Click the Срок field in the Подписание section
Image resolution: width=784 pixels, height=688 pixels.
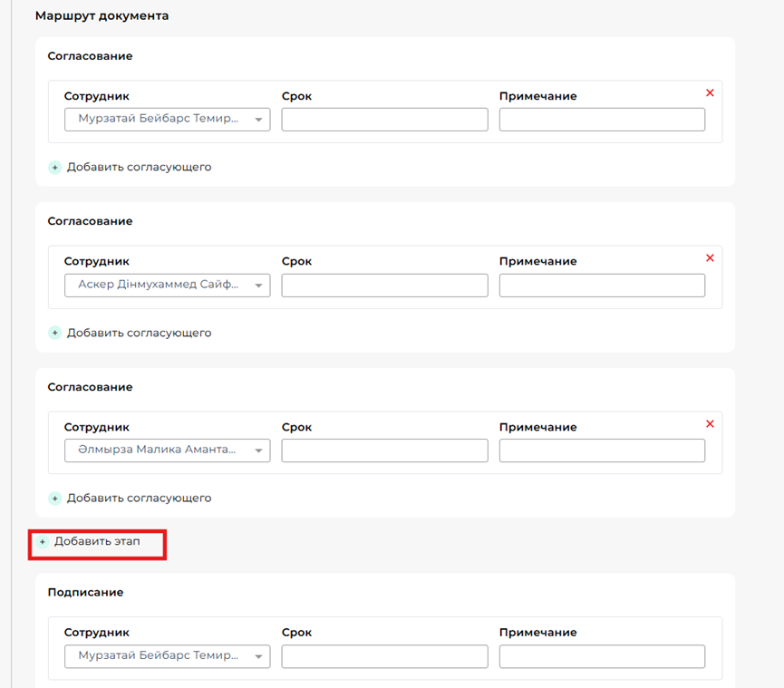click(x=384, y=656)
